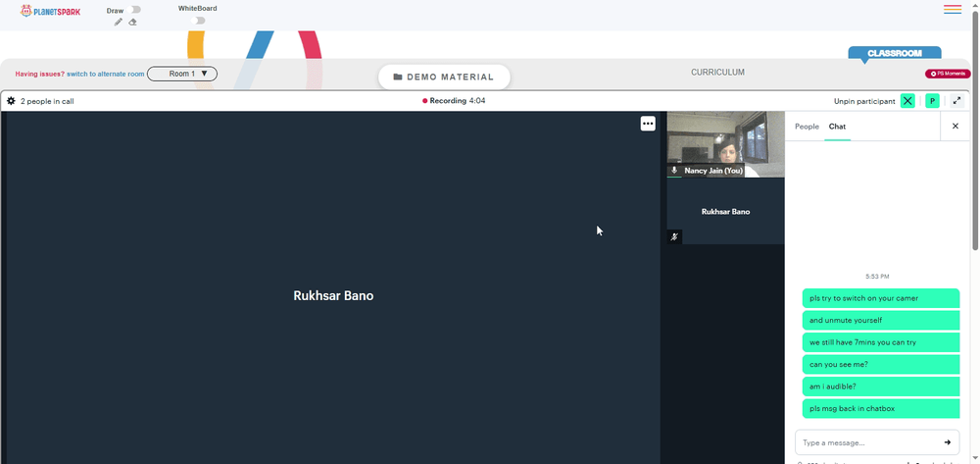Click message 'can you see me?'
980x464 pixels.
881,365
